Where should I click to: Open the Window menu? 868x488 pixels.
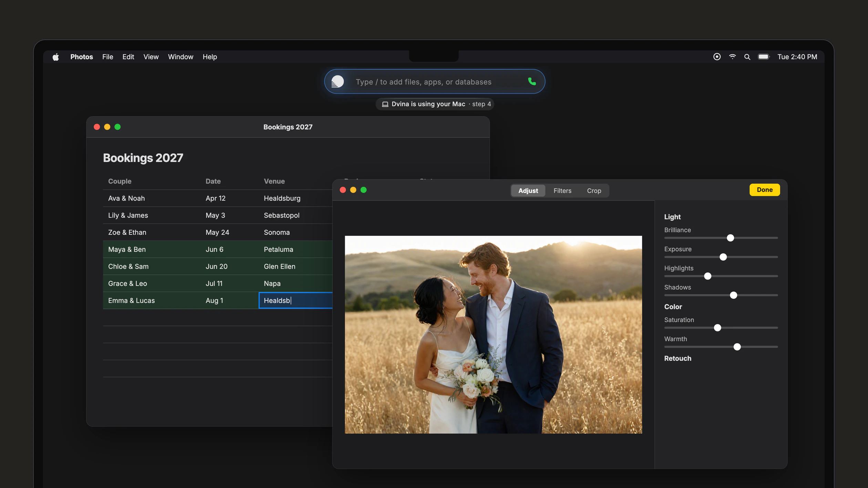point(180,57)
